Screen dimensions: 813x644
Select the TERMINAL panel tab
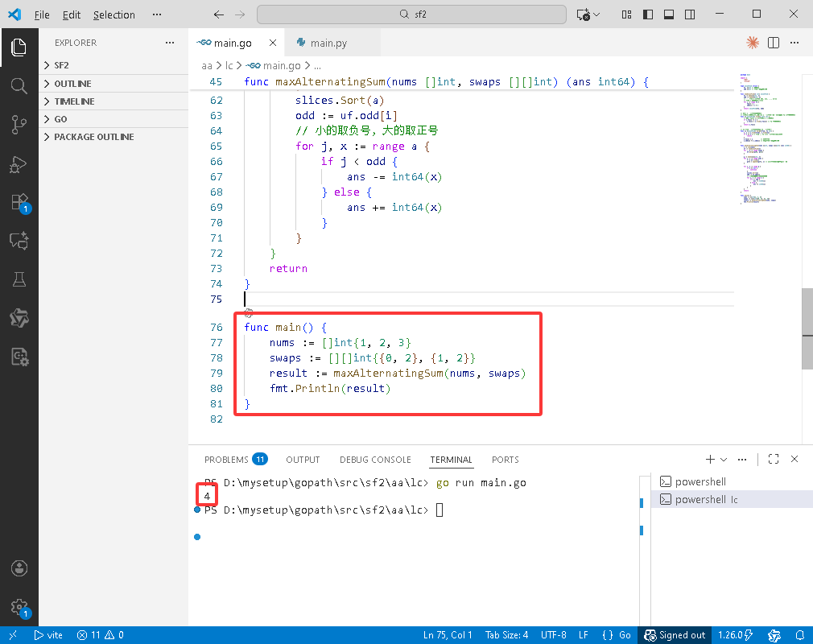(x=451, y=460)
